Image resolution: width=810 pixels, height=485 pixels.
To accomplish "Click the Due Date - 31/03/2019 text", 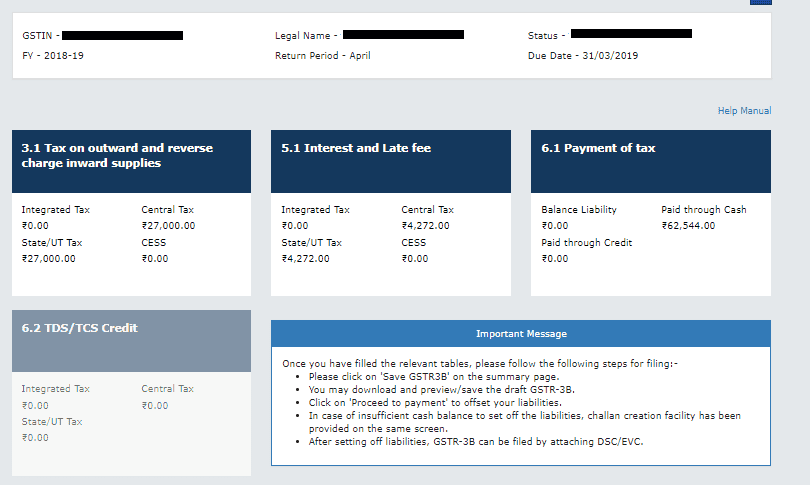I will [x=583, y=56].
